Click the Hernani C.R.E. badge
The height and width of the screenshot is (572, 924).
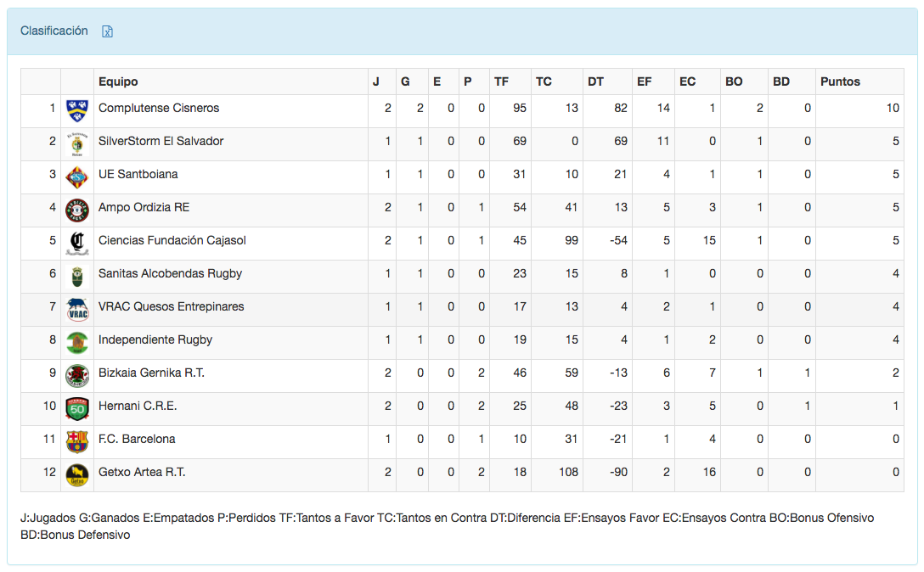click(77, 408)
